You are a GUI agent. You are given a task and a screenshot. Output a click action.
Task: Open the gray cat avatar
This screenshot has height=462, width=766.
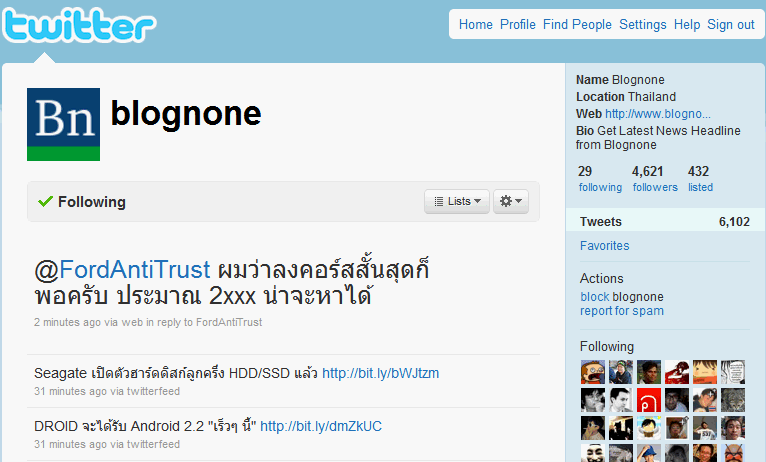(x=733, y=400)
